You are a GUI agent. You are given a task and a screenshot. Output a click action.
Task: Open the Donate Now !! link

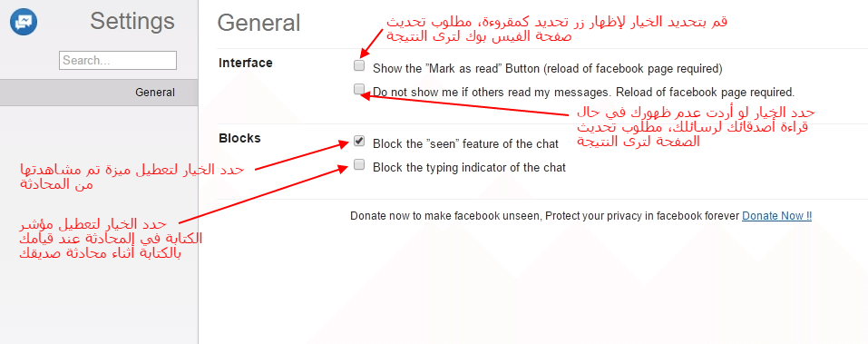click(776, 216)
